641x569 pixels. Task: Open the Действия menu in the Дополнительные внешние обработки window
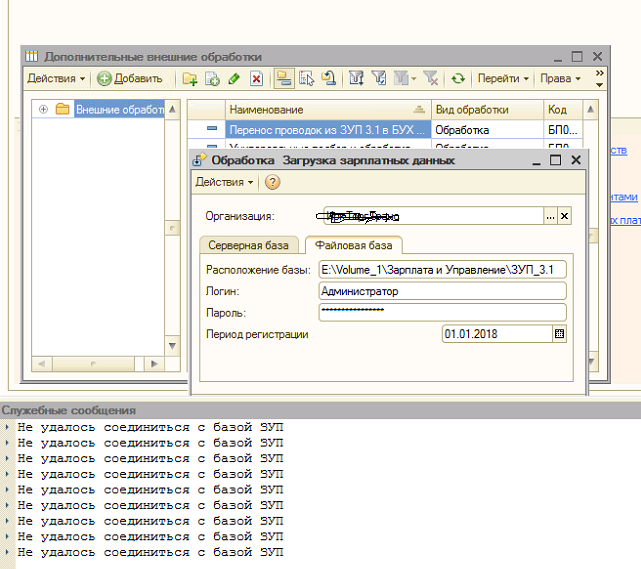coord(56,78)
